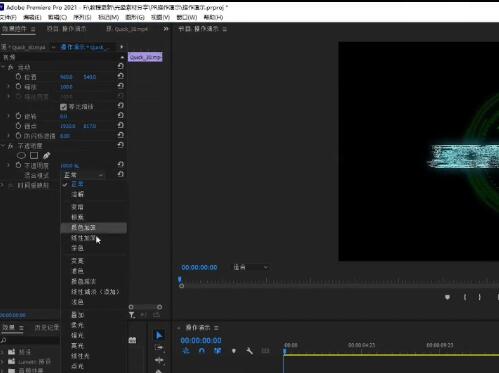Image resolution: width=499 pixels, height=373 pixels.
Task: Click the Program monitor playhead marker
Action: point(180,280)
